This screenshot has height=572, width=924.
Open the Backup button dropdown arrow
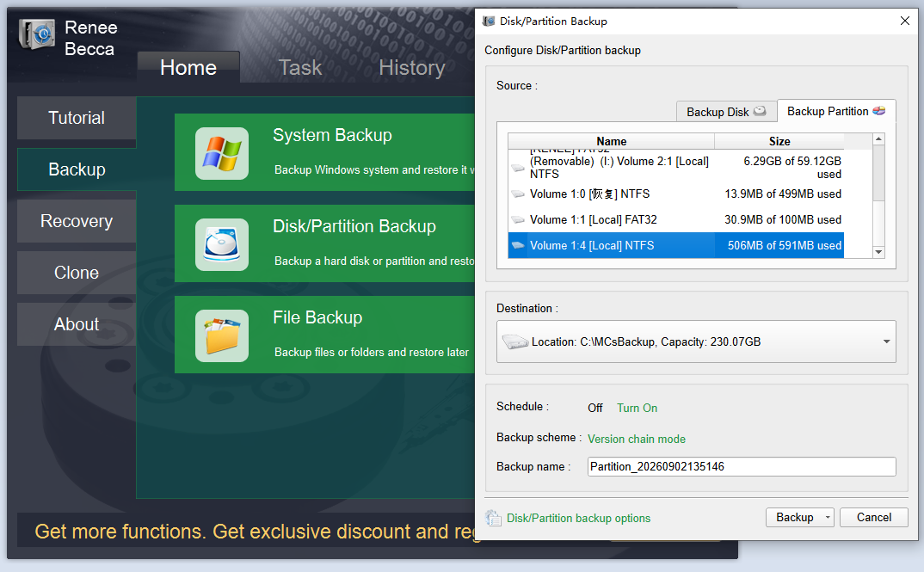click(828, 517)
